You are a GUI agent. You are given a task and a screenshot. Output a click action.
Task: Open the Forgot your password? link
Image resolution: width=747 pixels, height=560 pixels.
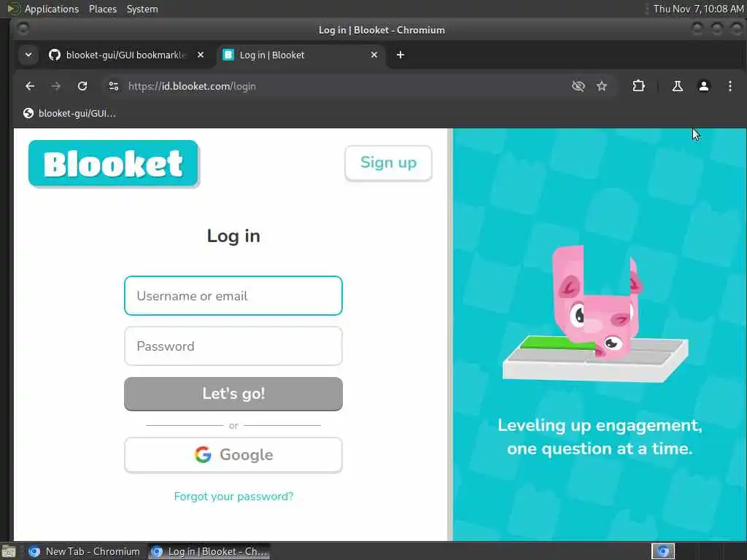233,496
